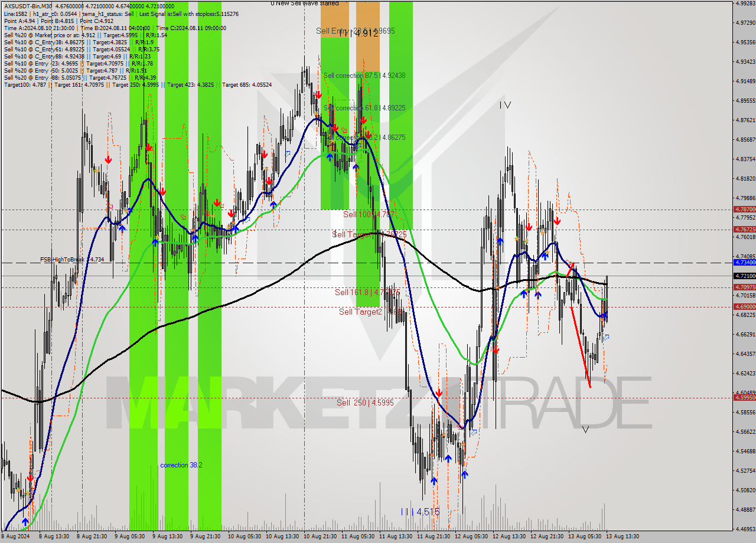Select the 'Sell Entry -23.6 | 4.9695' label
The image size is (756, 543).
click(x=356, y=31)
